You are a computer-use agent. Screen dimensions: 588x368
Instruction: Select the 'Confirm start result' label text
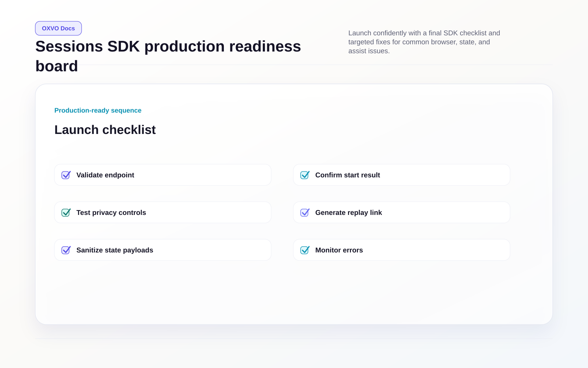point(348,175)
